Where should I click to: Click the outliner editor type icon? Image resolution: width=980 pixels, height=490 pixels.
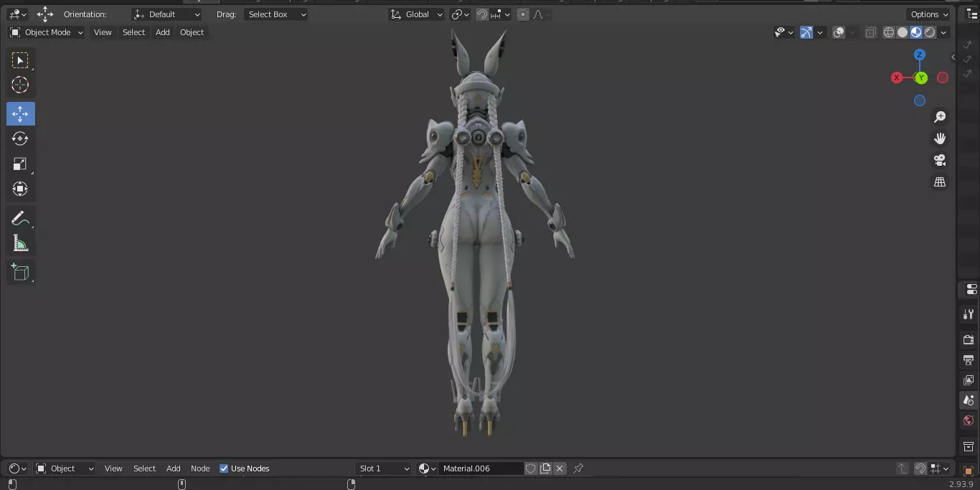pos(972,14)
